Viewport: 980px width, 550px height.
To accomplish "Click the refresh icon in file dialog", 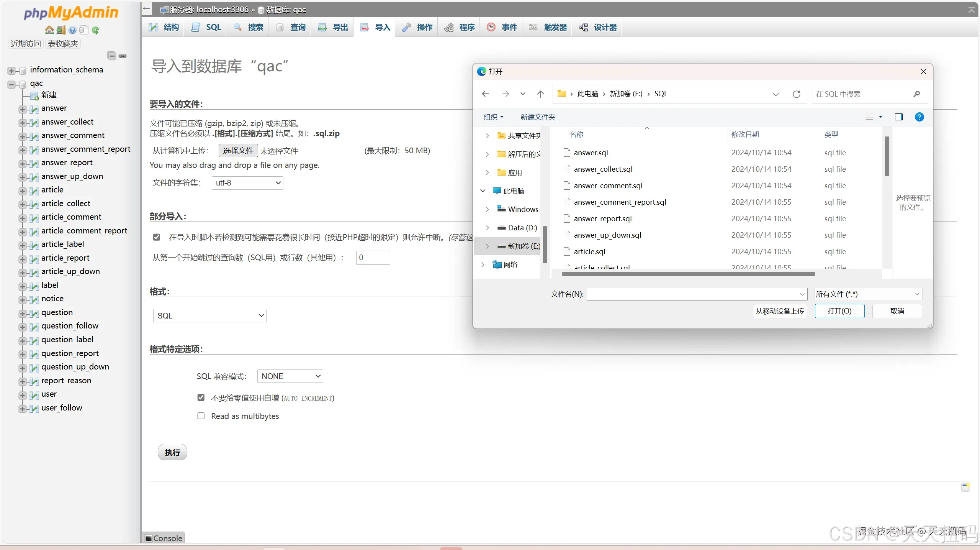I will point(797,94).
